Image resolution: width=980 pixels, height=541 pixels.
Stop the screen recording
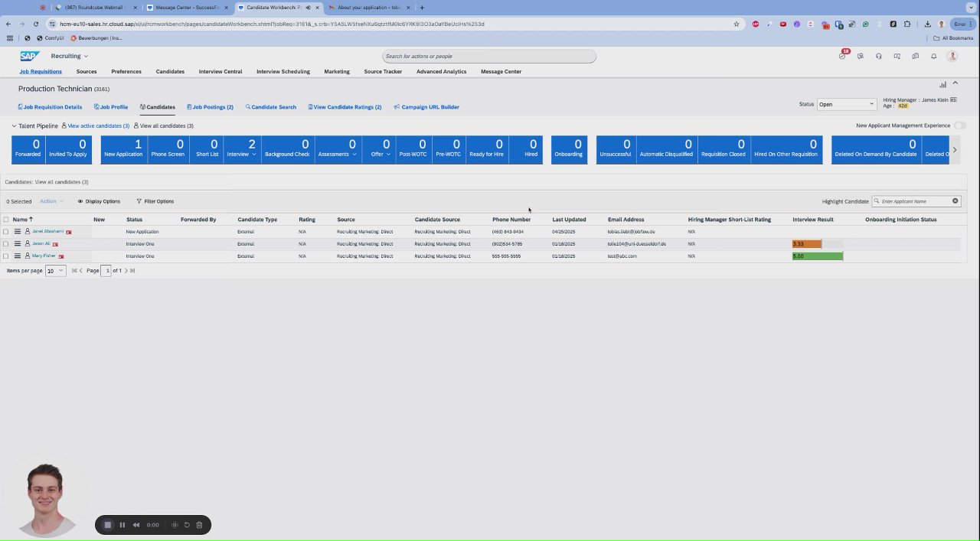click(x=108, y=525)
